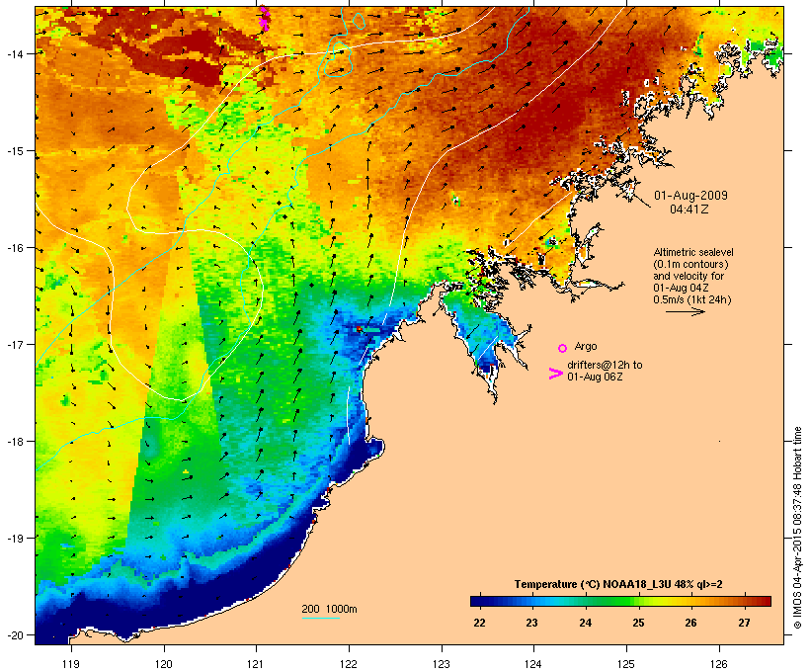Click the latitude label -20
This screenshot has height=672, width=810.
(x=15, y=634)
